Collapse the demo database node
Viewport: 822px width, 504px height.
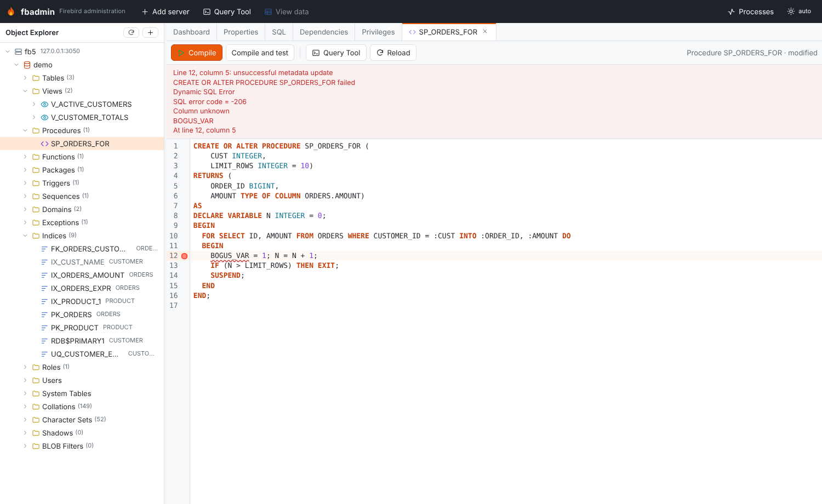(x=16, y=65)
